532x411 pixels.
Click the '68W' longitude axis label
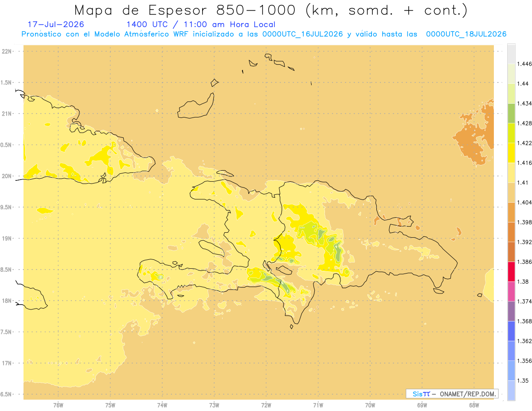click(474, 405)
